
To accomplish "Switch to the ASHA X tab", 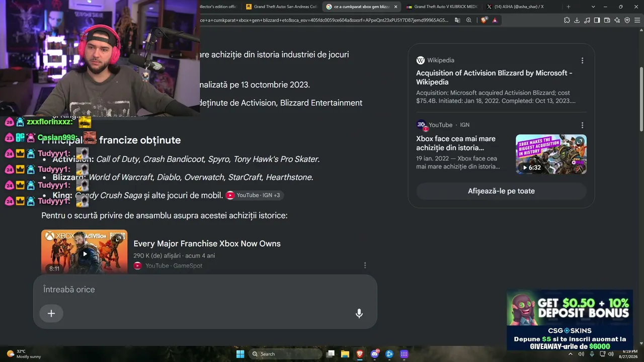I will click(522, 7).
